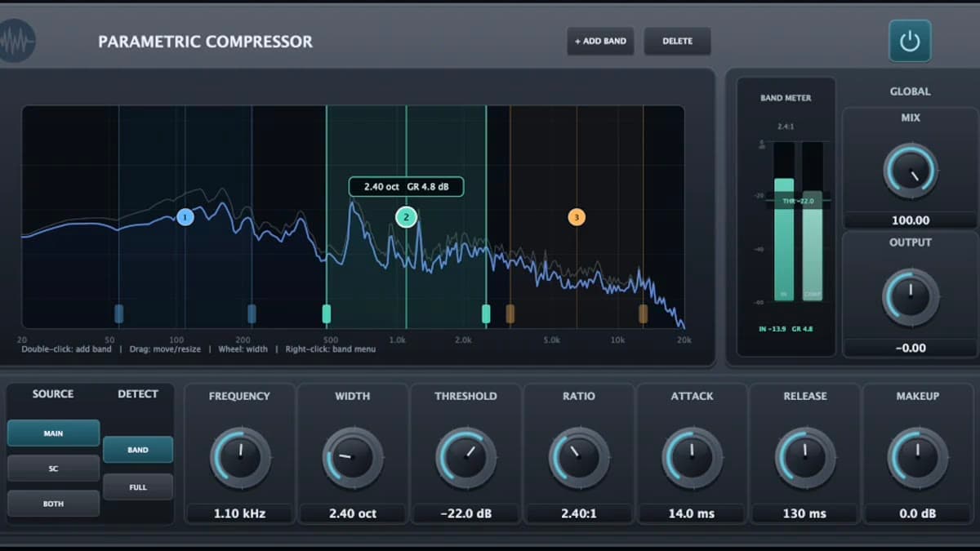Set detect mode to Band
The width and height of the screenshot is (980, 551).
138,450
